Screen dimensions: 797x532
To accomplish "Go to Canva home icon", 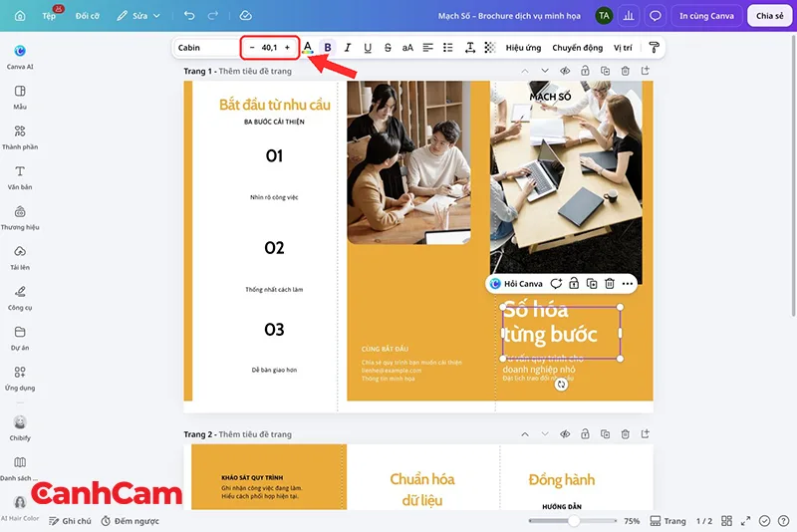I will pos(20,16).
